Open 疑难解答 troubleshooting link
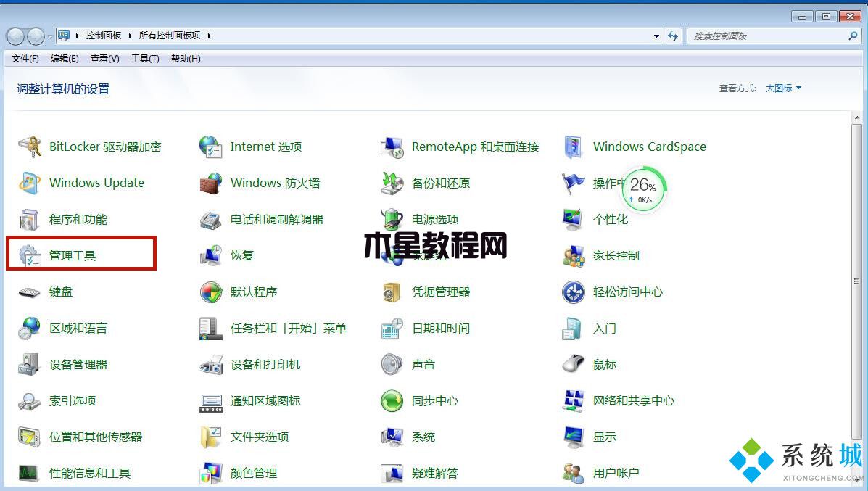 [435, 474]
